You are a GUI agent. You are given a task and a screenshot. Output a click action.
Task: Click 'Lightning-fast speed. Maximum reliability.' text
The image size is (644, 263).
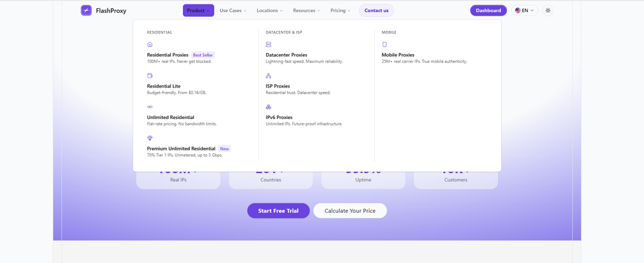(305, 62)
